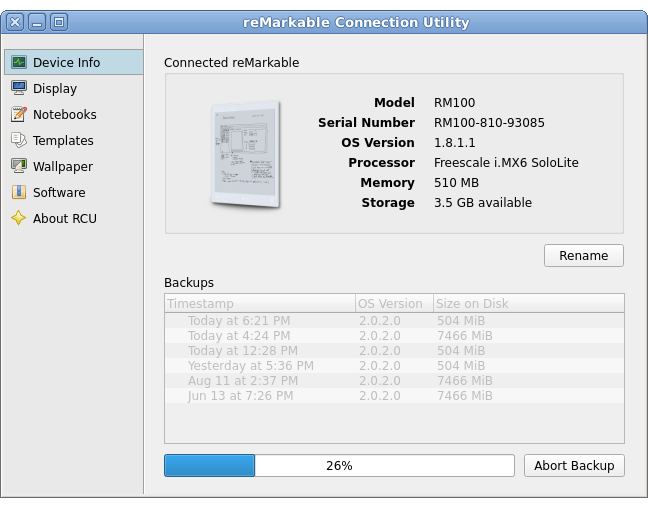Image resolution: width=648 pixels, height=508 pixels.
Task: Click the Software package icon
Action: pos(19,192)
